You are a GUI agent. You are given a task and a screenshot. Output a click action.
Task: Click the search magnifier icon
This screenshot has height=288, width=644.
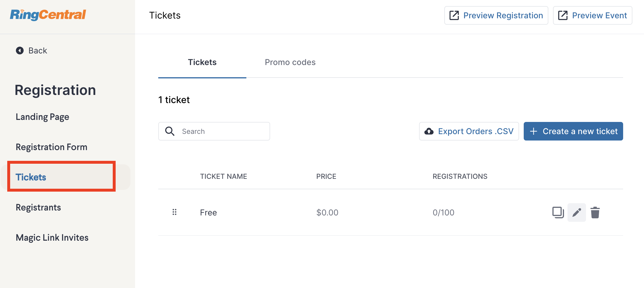point(170,131)
